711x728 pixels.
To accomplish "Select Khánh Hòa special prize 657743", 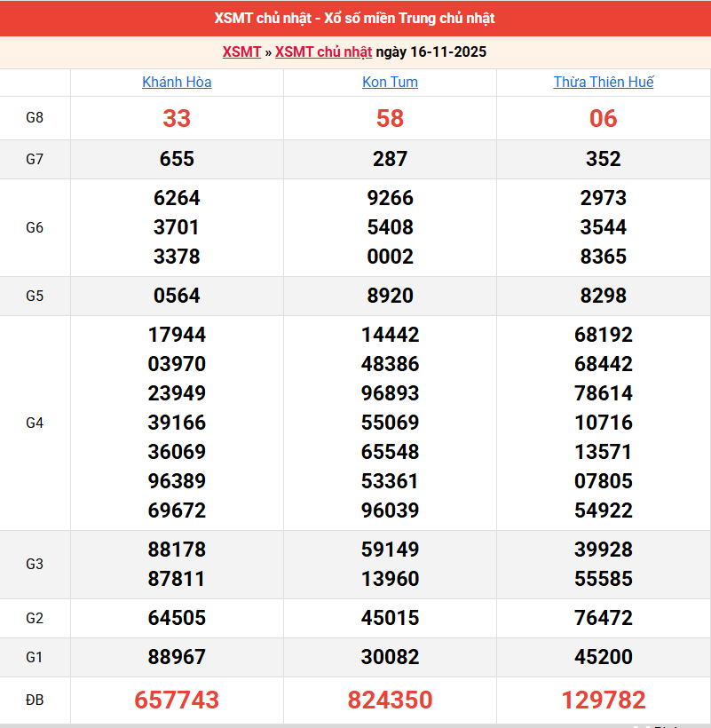I will (x=177, y=700).
